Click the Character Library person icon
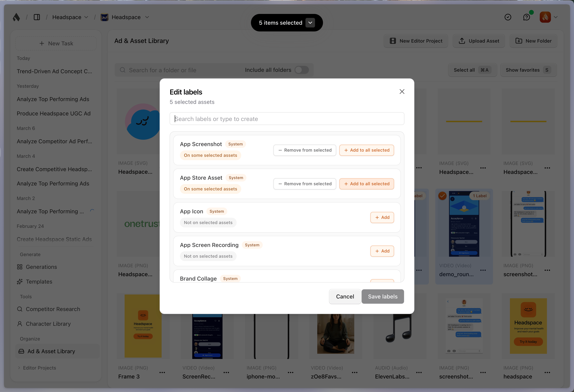574x392 pixels. coord(20,324)
